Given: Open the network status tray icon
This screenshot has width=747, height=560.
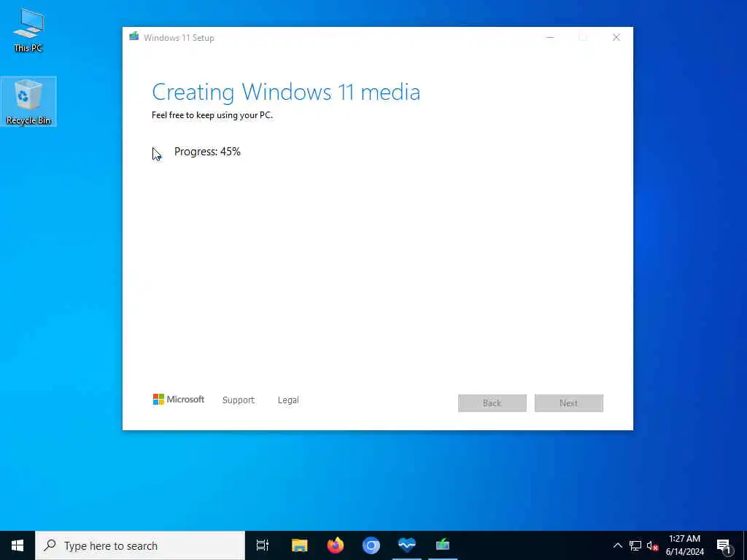Looking at the screenshot, I should (x=635, y=545).
